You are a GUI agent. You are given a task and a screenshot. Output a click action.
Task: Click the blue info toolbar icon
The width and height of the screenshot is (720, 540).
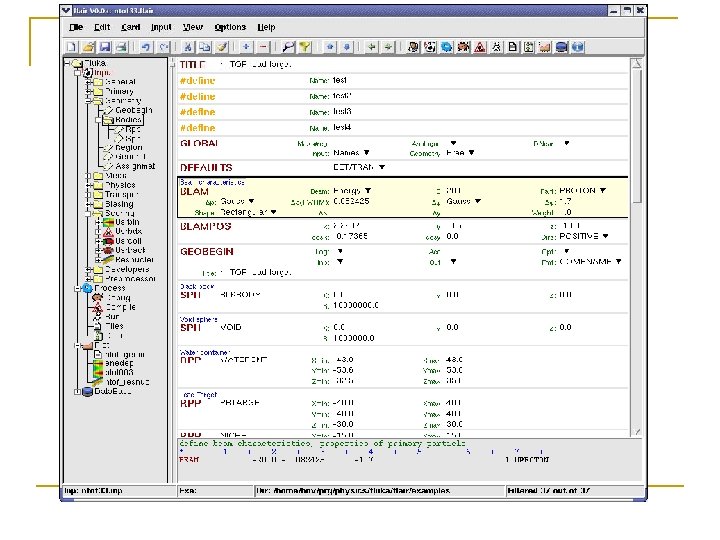[x=577, y=46]
